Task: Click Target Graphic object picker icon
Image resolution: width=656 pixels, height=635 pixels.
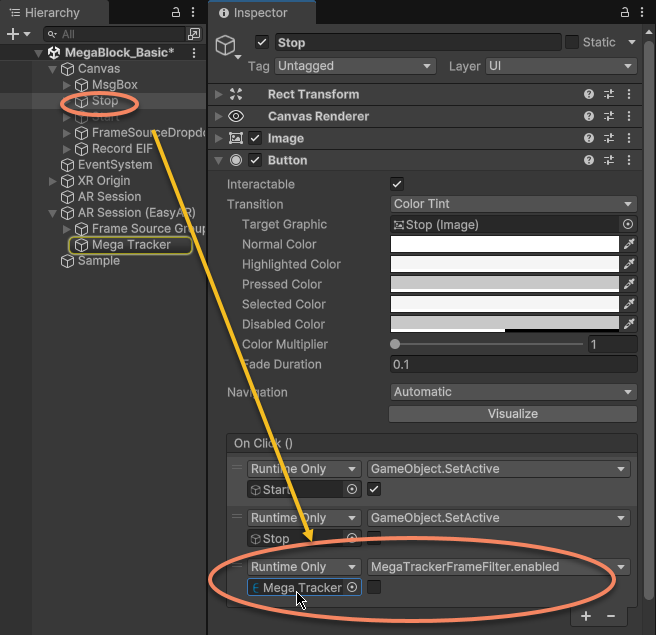Action: click(x=628, y=225)
